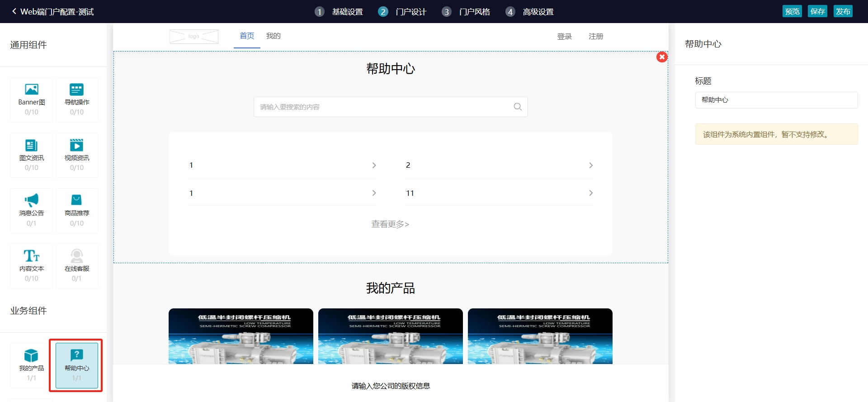Click the 注册 link

(596, 36)
